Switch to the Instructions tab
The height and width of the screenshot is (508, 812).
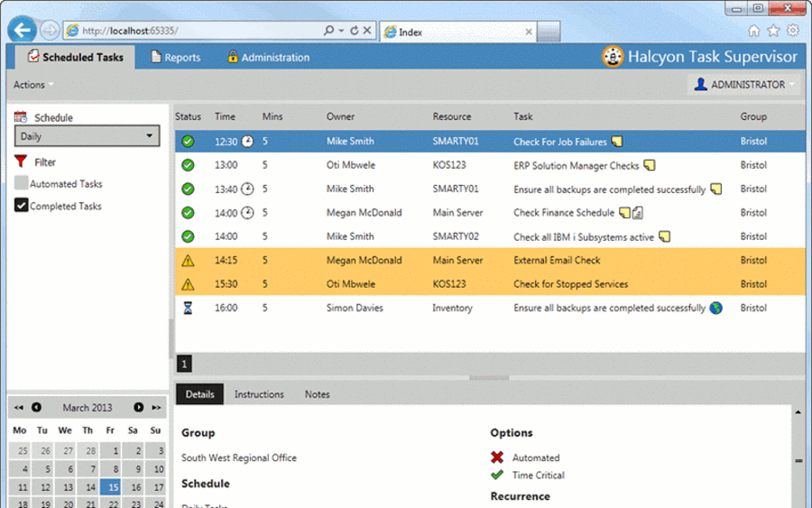tap(259, 394)
